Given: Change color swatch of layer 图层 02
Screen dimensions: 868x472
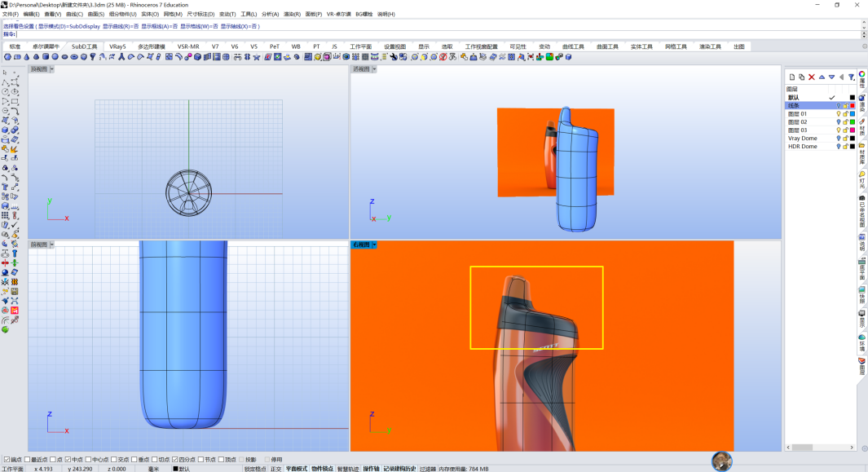Looking at the screenshot, I should (x=853, y=122).
